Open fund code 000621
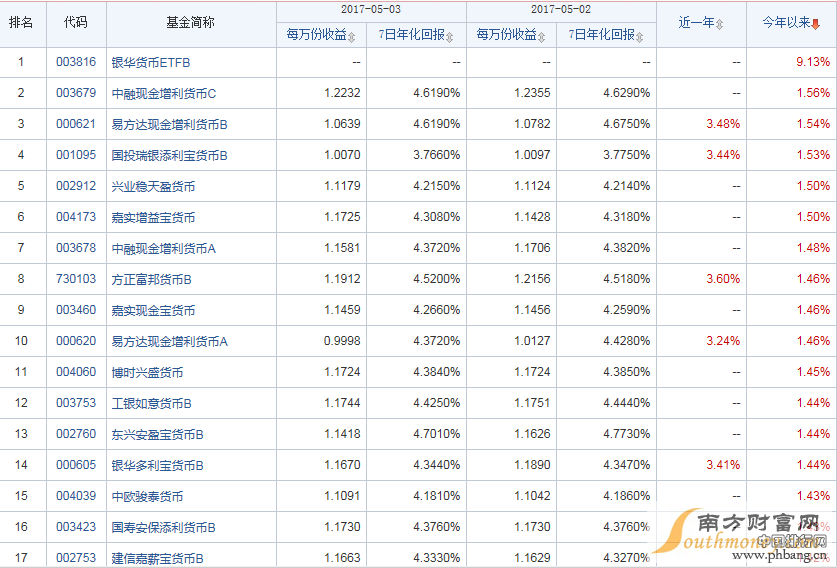This screenshot has width=837, height=568. [x=76, y=124]
